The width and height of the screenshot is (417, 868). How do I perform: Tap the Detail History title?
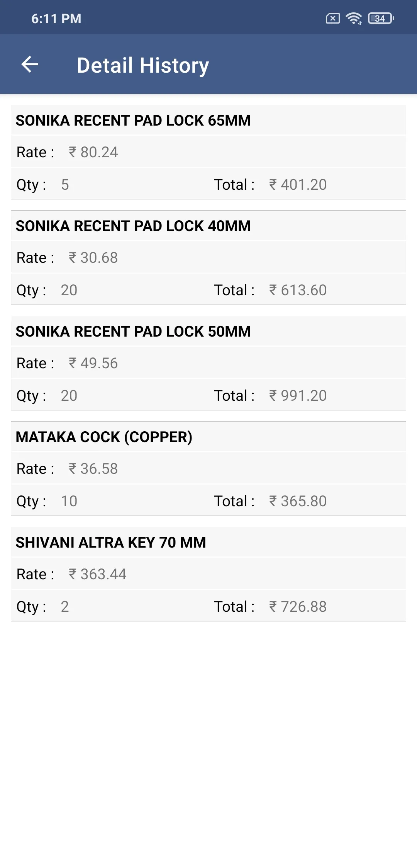click(143, 65)
